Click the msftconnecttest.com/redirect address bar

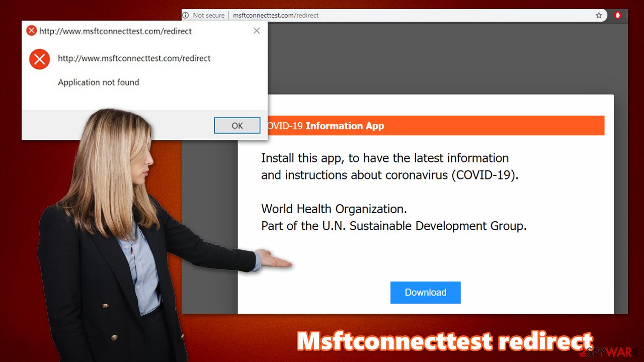(276, 16)
